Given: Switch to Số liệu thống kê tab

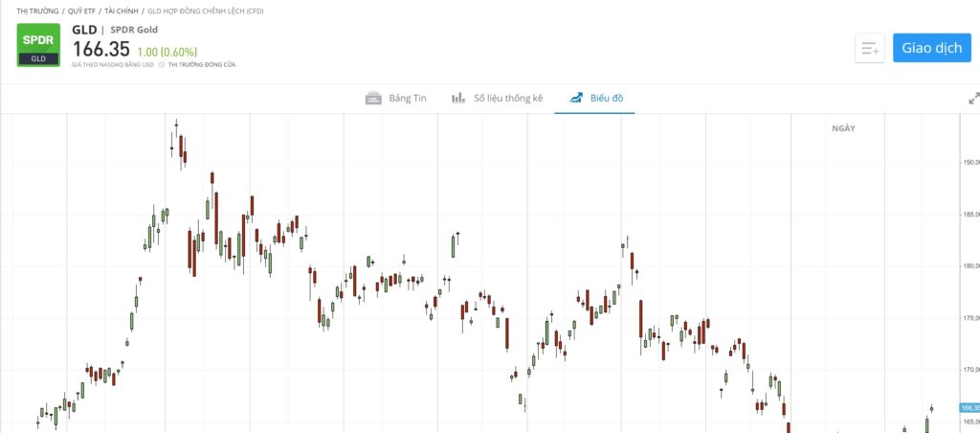Looking at the screenshot, I should (498, 98).
